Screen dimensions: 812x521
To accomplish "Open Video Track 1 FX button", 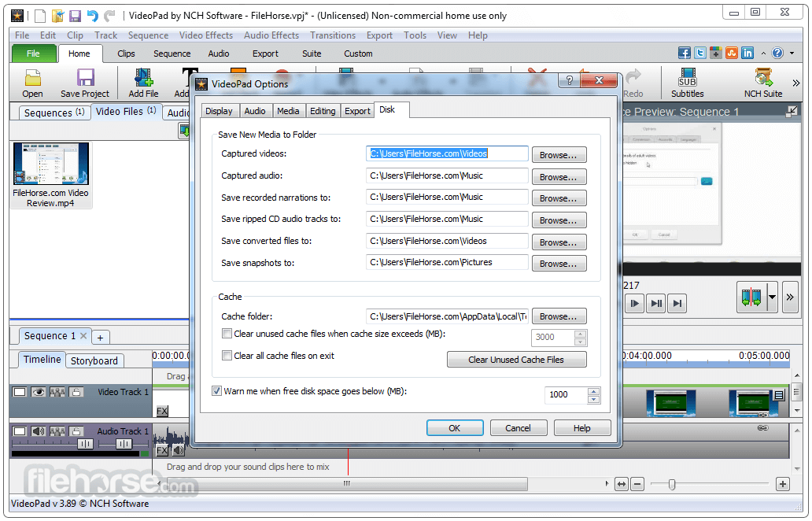I will point(162,411).
